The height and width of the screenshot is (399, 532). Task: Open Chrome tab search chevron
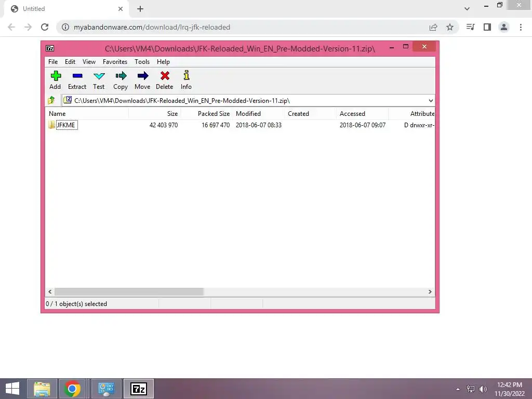pyautogui.click(x=467, y=9)
